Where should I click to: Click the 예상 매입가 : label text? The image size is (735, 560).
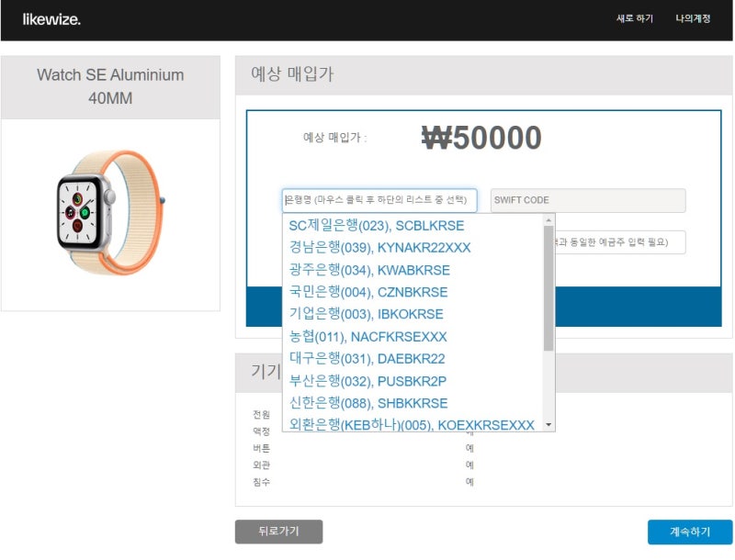tap(334, 138)
